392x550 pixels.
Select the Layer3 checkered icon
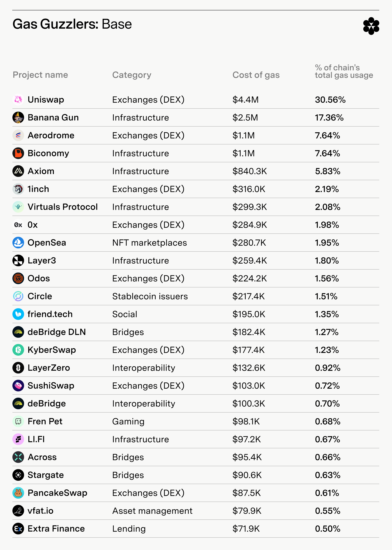pos(18,260)
